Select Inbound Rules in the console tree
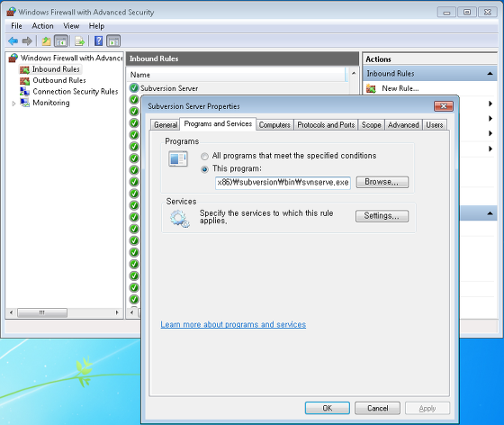Viewport: 504px width, 425px height. tap(56, 69)
